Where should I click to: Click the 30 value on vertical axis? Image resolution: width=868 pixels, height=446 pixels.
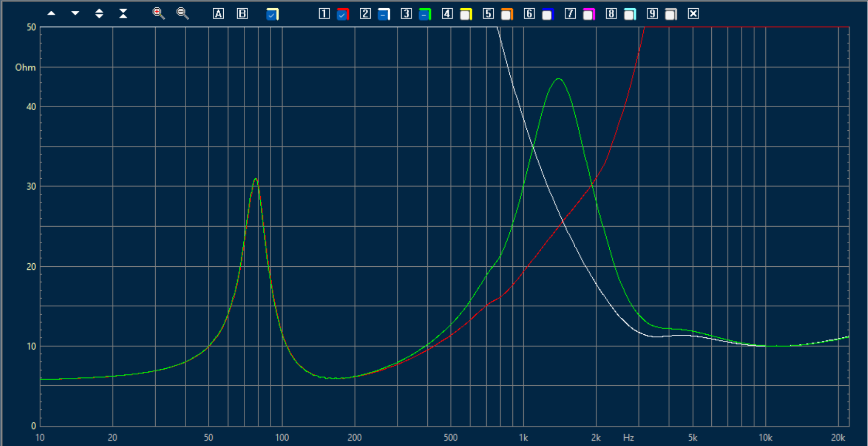(31, 186)
